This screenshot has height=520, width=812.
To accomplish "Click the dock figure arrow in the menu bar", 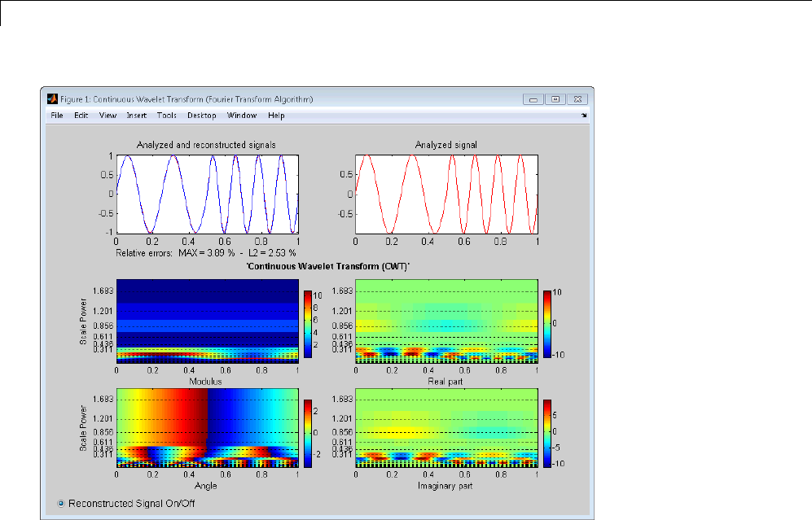I will point(583,116).
